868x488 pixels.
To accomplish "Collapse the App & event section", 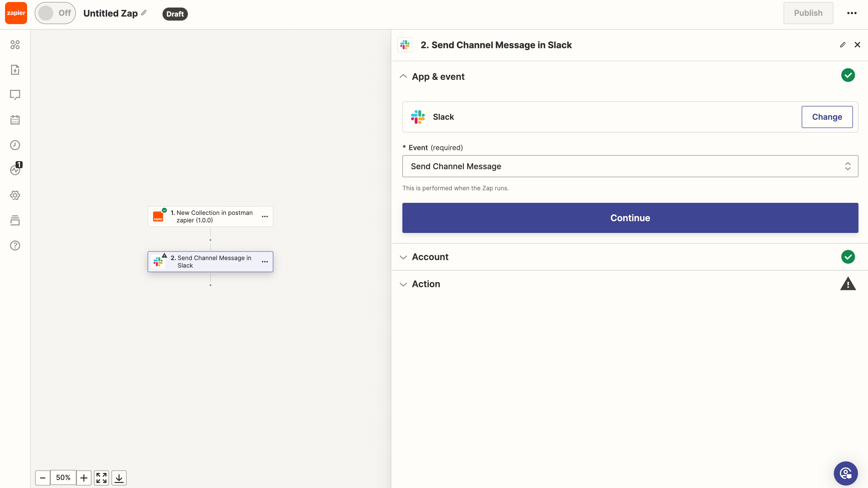I will [x=438, y=77].
